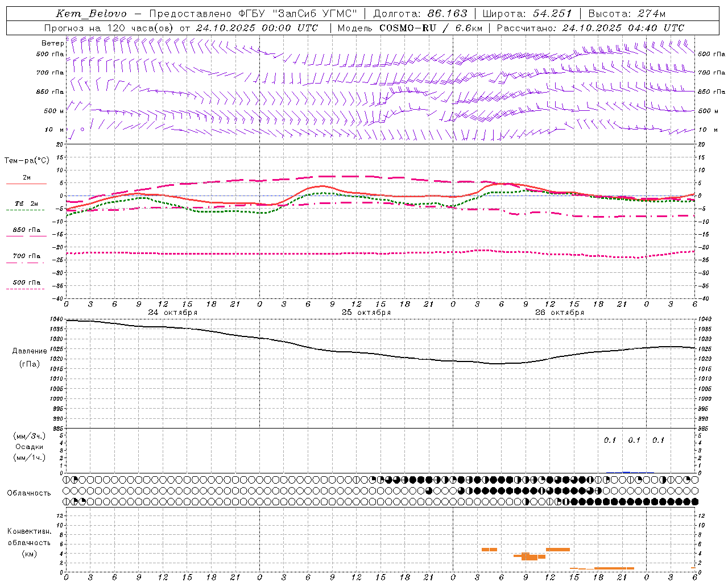Viewport: 728px width, 582px height.
Task: Select the 700 гПа temperature legend entry
Action: [x=26, y=256]
